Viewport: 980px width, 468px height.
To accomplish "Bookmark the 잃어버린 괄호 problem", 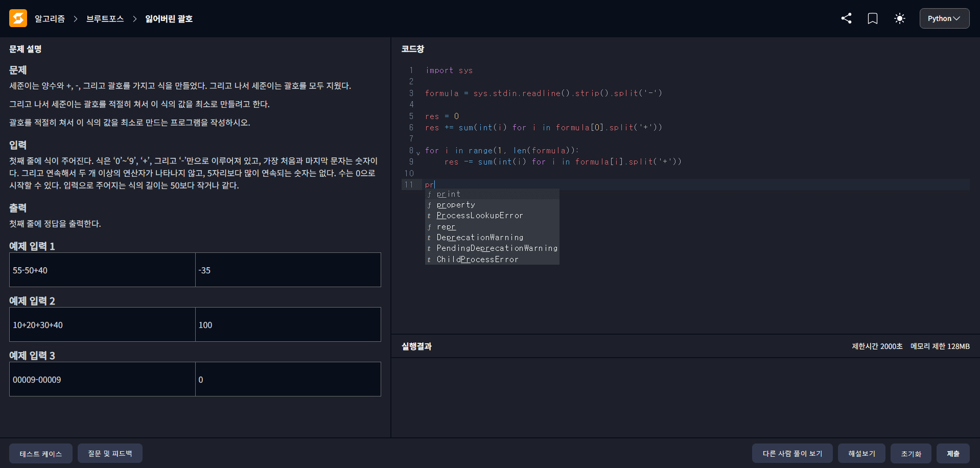I will 873,18.
